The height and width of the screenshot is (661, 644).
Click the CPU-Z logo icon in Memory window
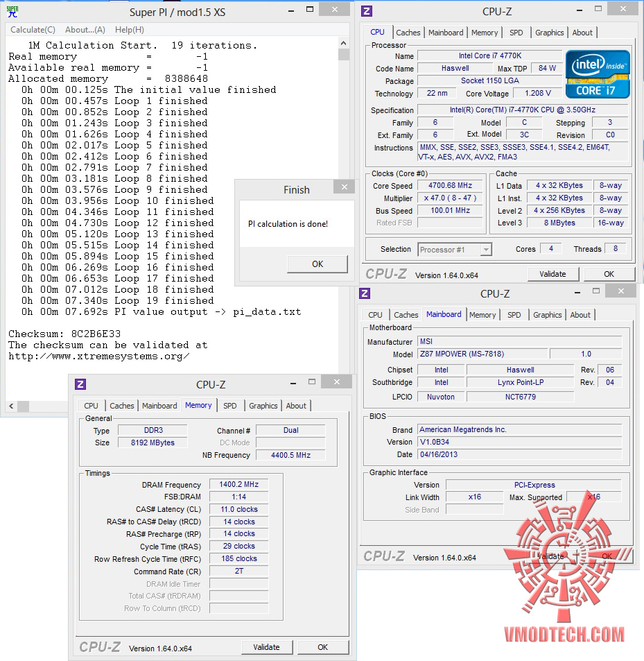[x=80, y=384]
